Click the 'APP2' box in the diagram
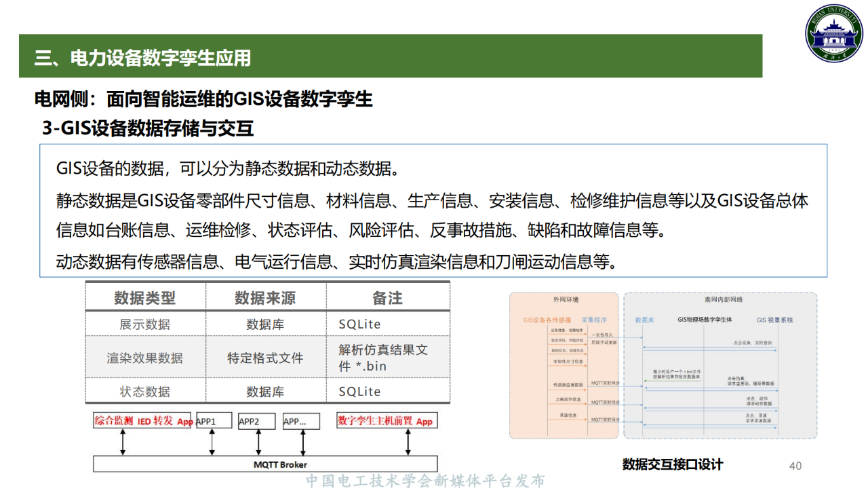Viewport: 868px width, 488px height. 256,421
